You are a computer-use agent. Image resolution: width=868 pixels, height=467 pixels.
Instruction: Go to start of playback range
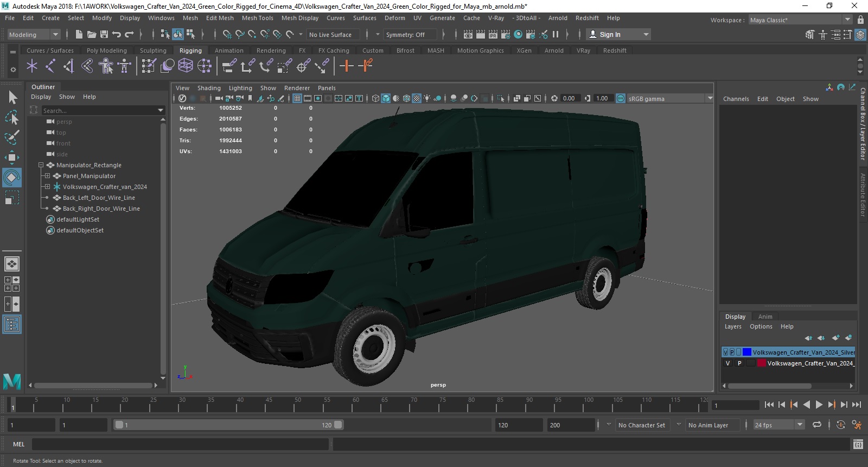point(769,405)
